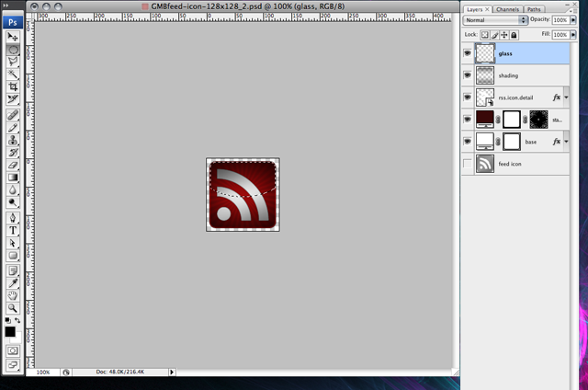The image size is (588, 390).
Task: Select the Type tool
Action: click(x=13, y=230)
